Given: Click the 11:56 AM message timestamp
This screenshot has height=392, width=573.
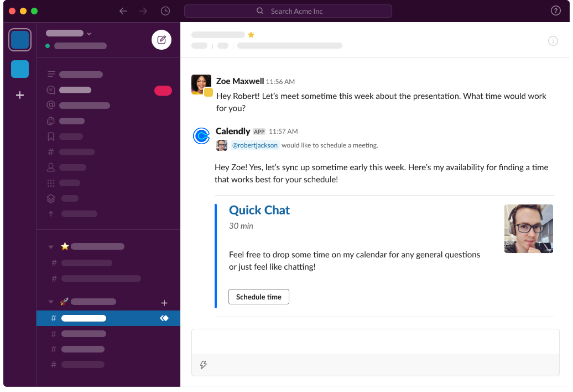Looking at the screenshot, I should (280, 82).
